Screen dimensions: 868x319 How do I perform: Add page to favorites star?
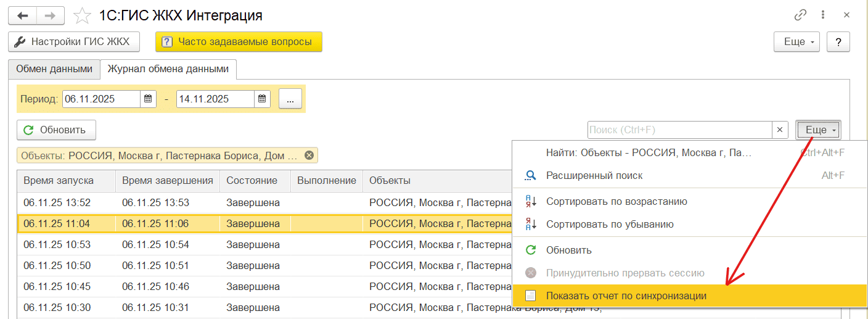[80, 15]
